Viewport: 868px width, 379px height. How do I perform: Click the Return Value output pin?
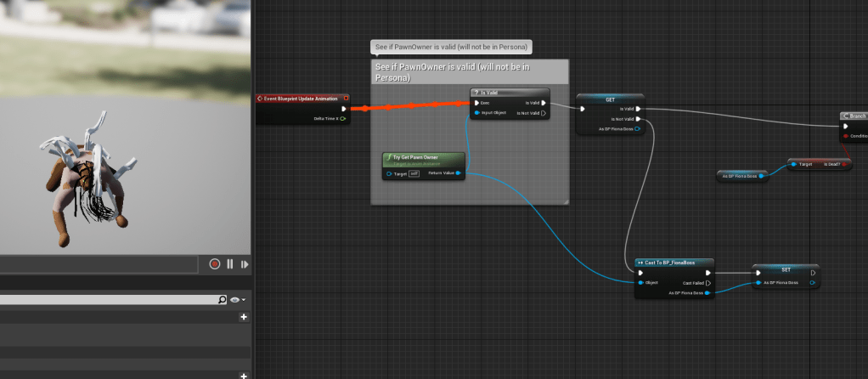pyautogui.click(x=459, y=173)
